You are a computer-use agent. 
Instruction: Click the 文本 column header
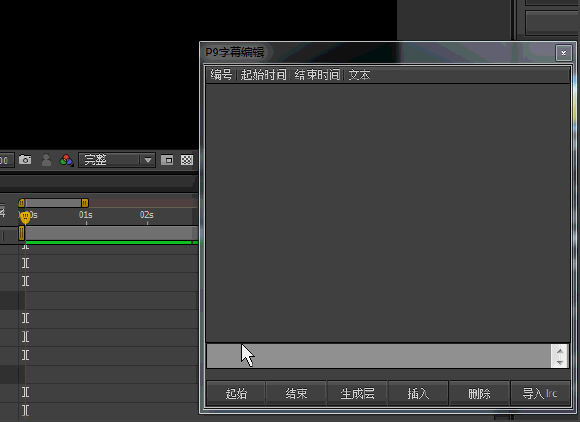[x=359, y=75]
